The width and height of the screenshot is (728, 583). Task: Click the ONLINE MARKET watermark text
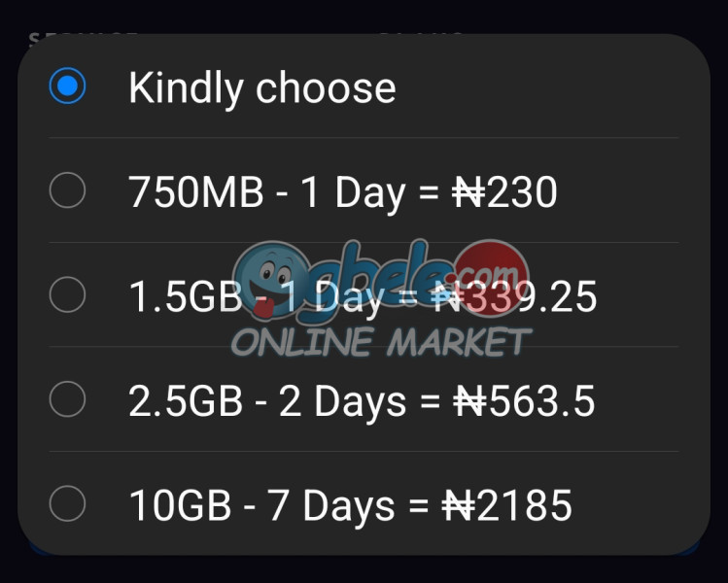click(381, 342)
